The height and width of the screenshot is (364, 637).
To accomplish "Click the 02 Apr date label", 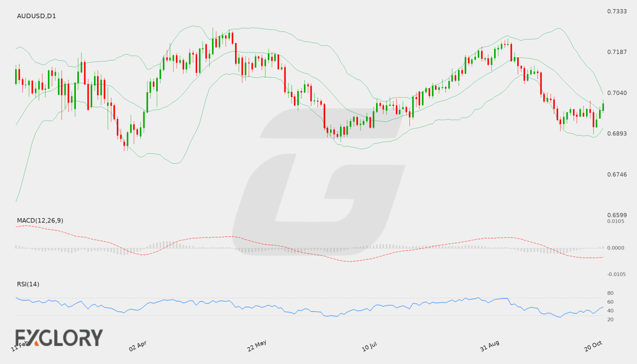I will tap(138, 346).
